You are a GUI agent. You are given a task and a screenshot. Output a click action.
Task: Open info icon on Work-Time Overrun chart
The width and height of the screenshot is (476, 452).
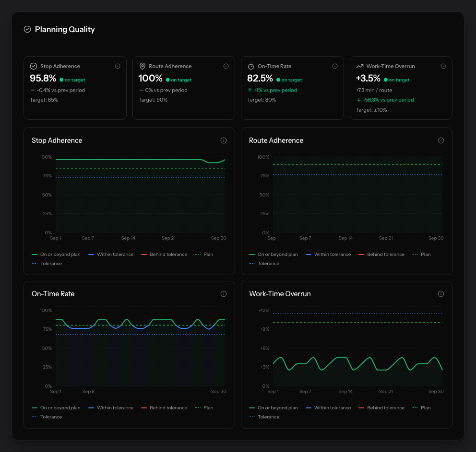click(441, 294)
